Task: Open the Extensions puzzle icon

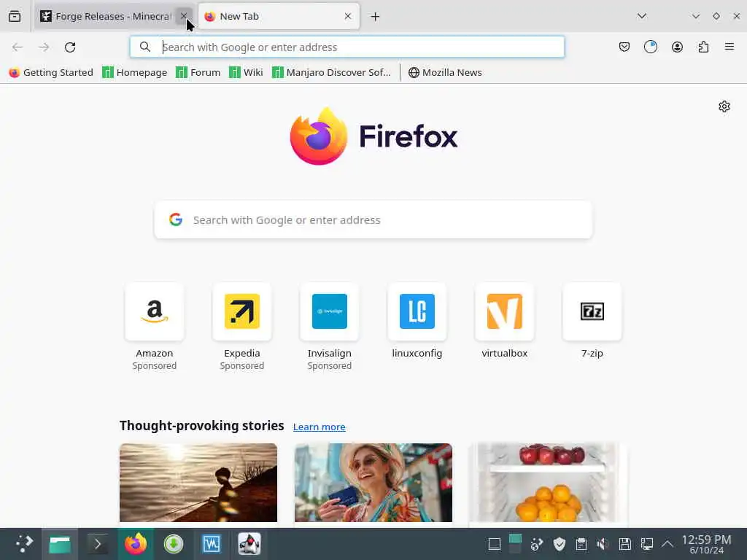Action: tap(703, 47)
